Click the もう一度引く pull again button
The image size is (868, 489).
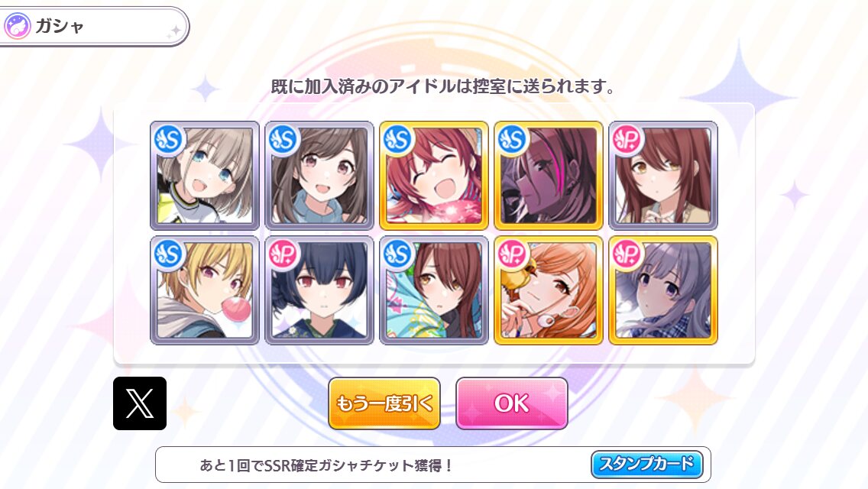click(x=384, y=403)
